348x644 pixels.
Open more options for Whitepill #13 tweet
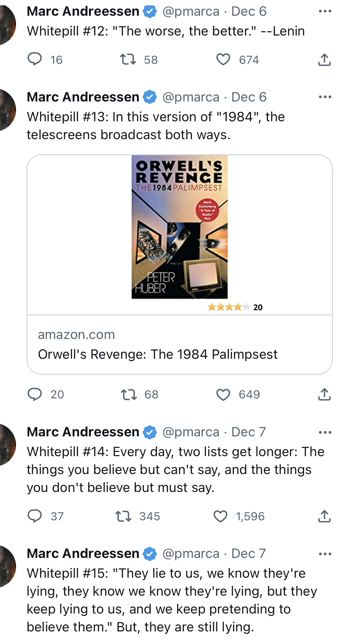click(325, 97)
